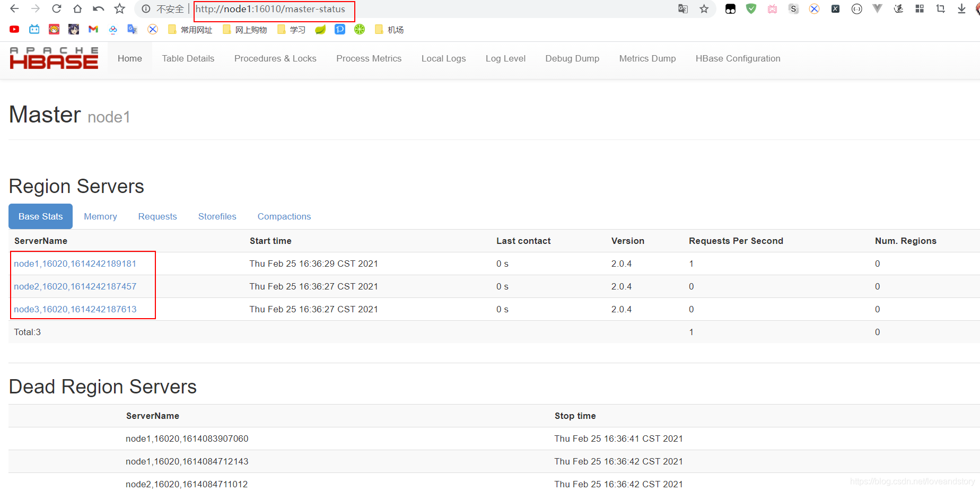This screenshot has width=980, height=491.
Task: Switch to the Memory tab
Action: (100, 216)
